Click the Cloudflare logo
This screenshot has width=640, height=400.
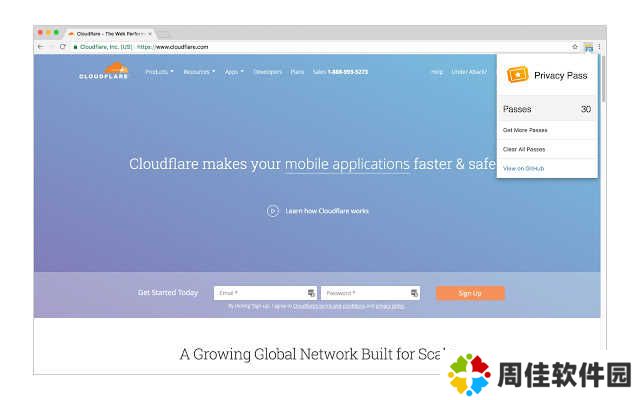tap(104, 71)
